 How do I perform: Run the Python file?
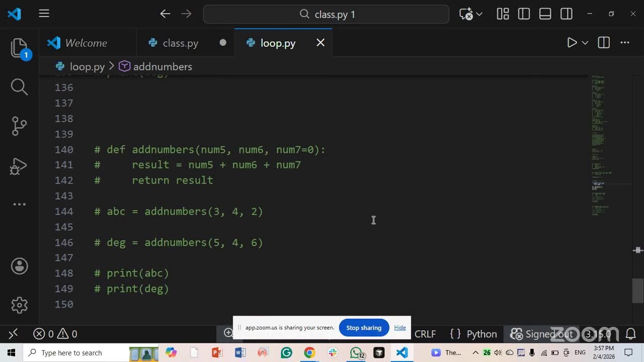click(x=572, y=43)
